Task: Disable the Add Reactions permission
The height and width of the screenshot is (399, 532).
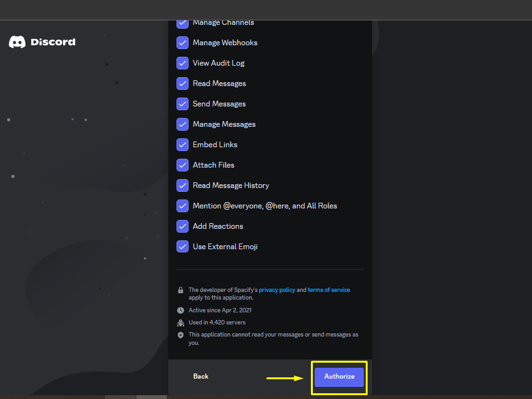Action: click(182, 226)
